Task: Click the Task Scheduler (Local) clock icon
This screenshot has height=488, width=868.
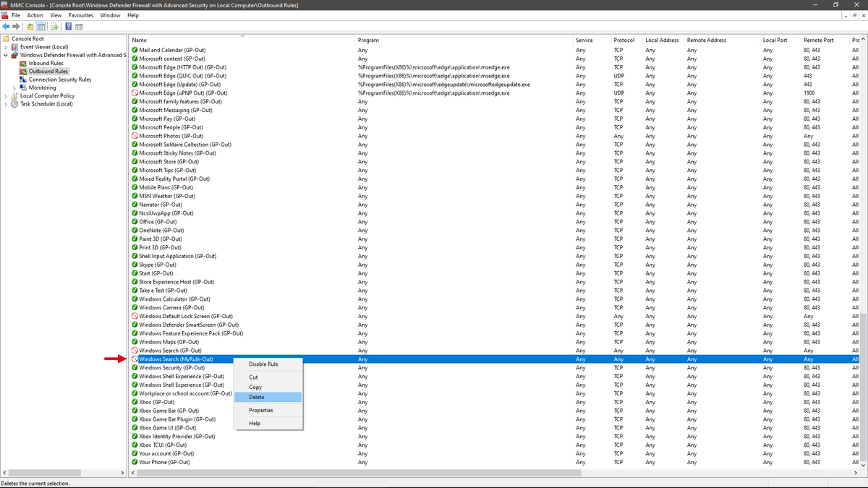Action: click(14, 104)
